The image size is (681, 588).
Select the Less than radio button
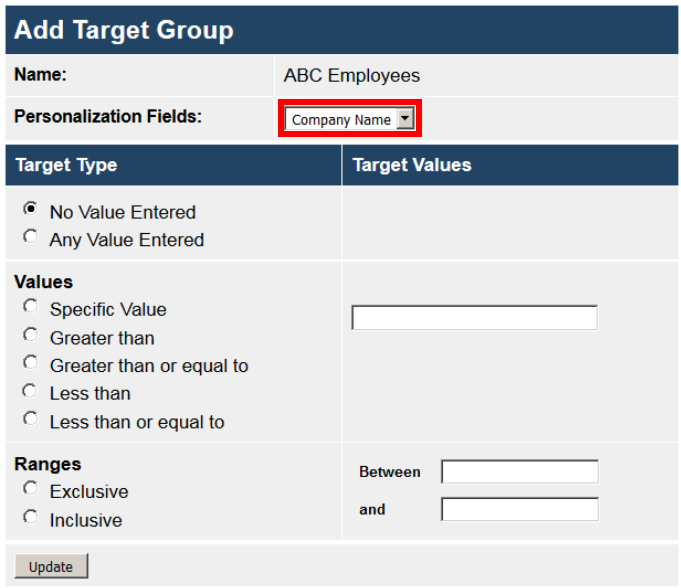(x=31, y=391)
